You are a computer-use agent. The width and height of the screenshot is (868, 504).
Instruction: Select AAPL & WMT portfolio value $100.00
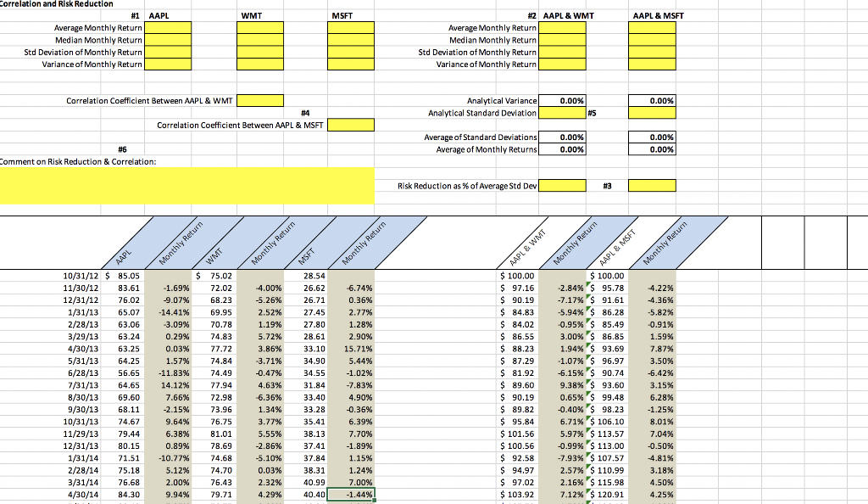point(517,276)
